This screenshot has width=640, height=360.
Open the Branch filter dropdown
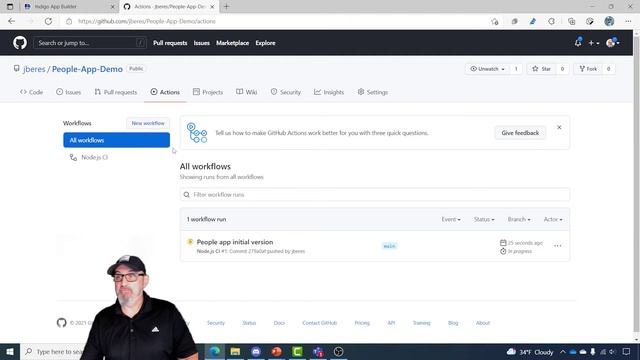click(519, 220)
